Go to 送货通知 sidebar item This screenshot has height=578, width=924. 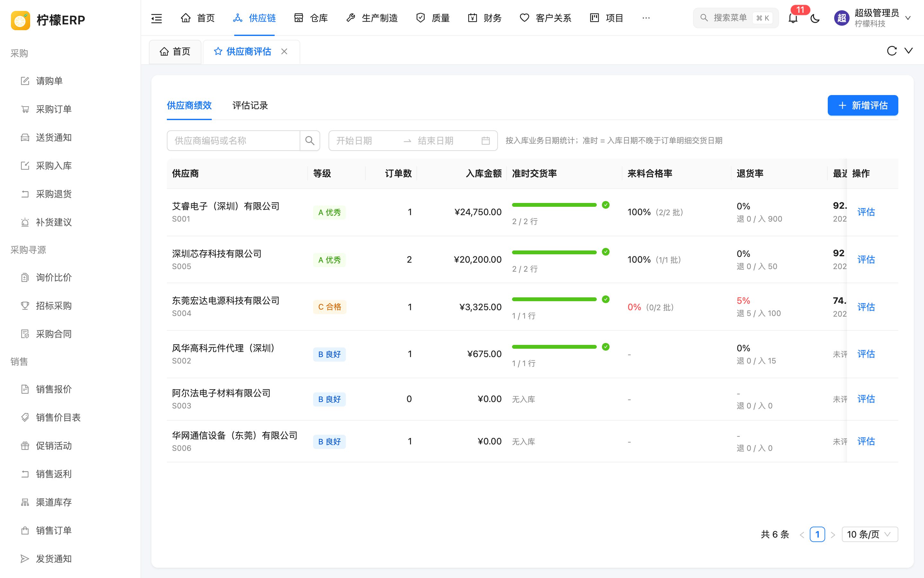click(x=70, y=138)
